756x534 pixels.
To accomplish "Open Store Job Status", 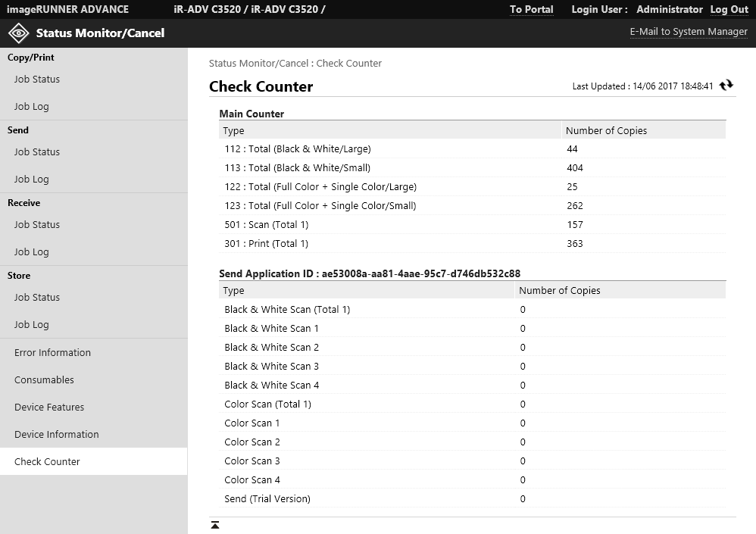I will 37,298.
